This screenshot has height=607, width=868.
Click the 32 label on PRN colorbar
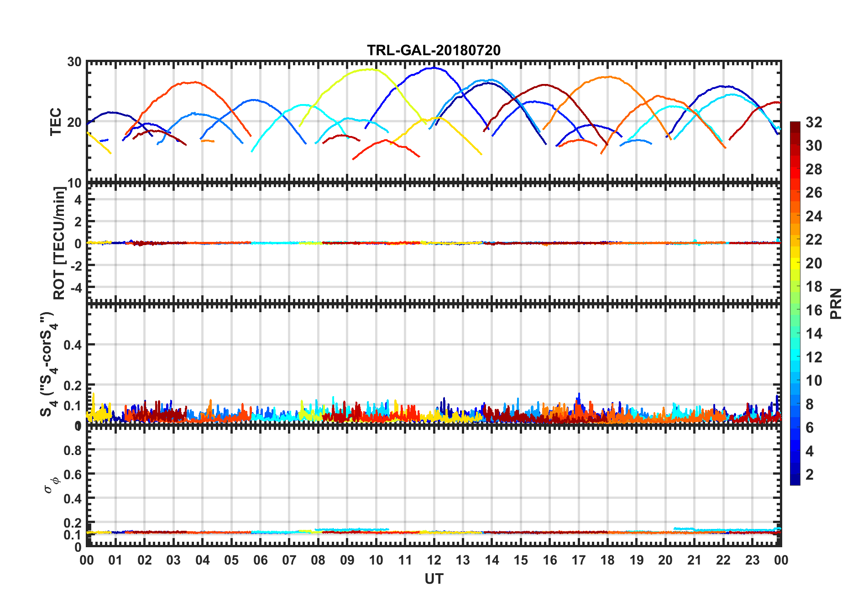pyautogui.click(x=814, y=122)
